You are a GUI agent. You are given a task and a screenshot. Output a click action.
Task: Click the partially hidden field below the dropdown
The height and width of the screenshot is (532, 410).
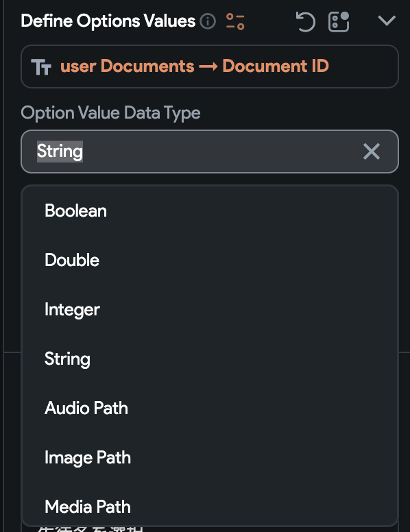coord(209,529)
